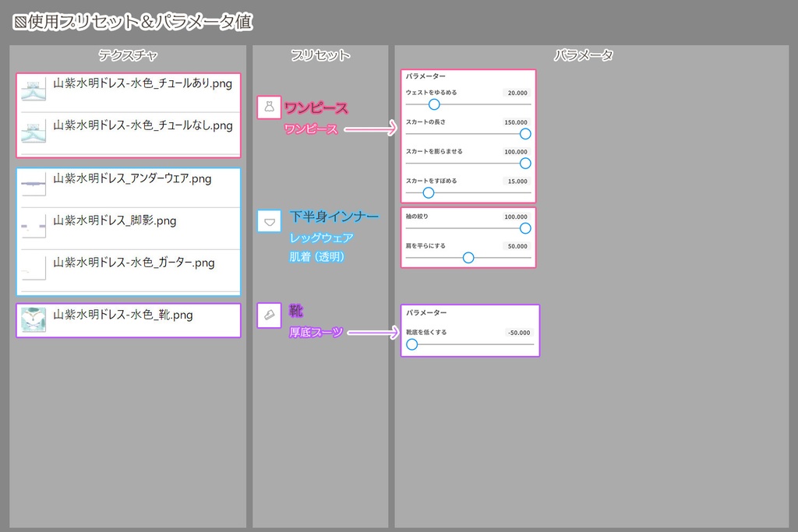Click the 下半身インナー underwear preset icon

269,221
